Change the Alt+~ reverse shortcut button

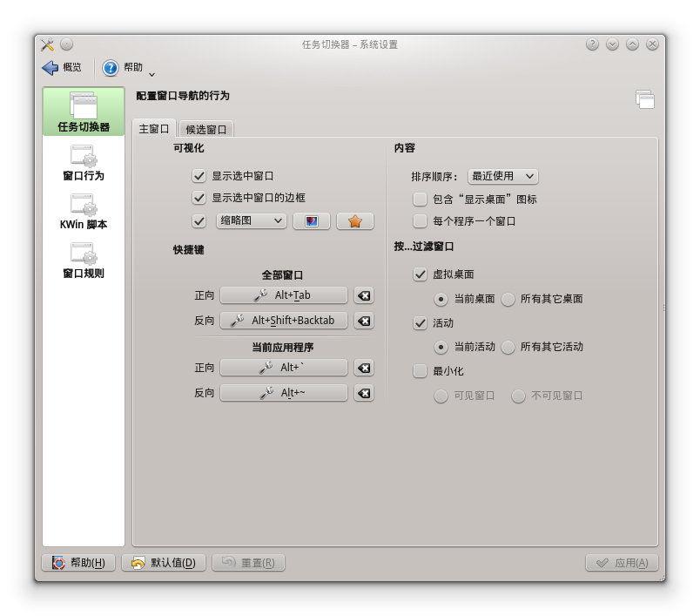click(x=284, y=393)
